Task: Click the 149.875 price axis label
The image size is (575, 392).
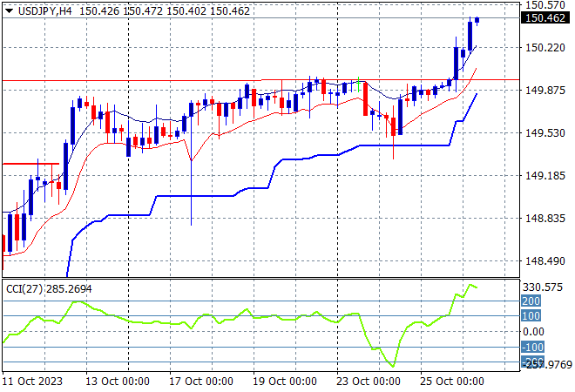Action: pos(545,90)
